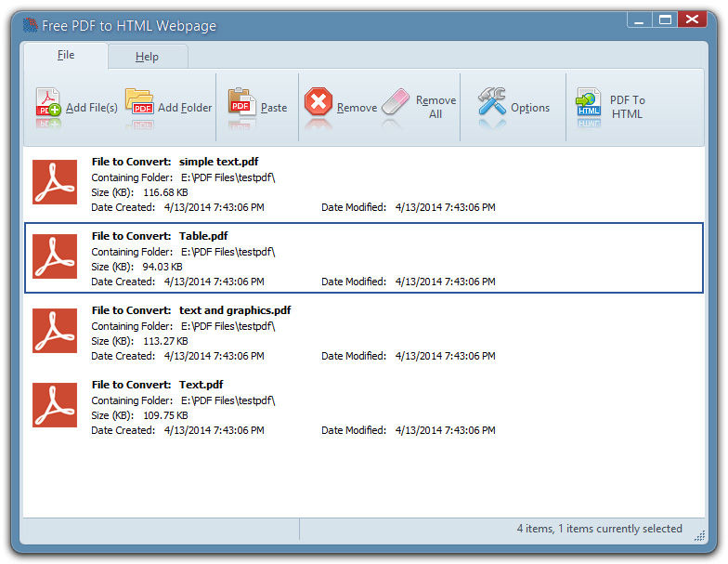Viewport: 728px width, 564px height.
Task: Click the size value 94.03 KB
Action: 162,267
